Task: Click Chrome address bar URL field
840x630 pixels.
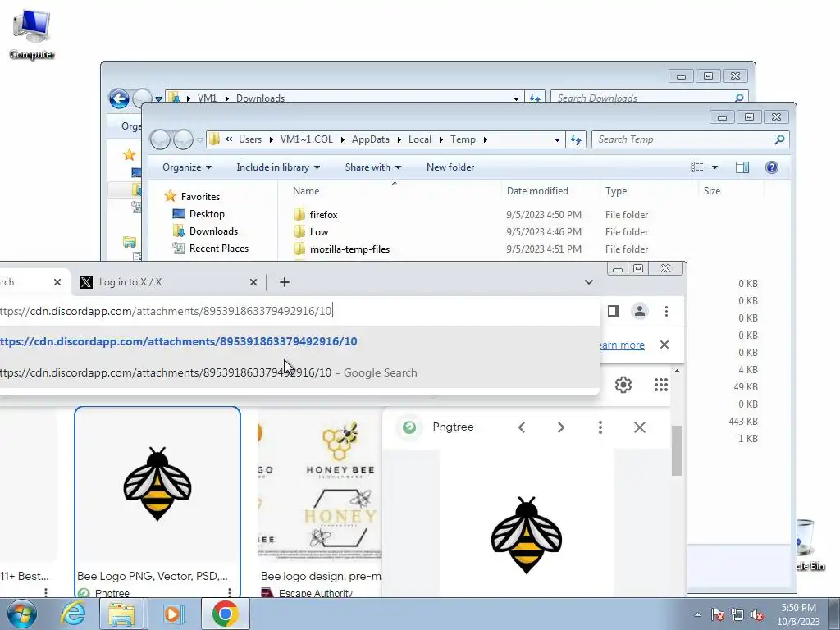Action: [x=299, y=311]
